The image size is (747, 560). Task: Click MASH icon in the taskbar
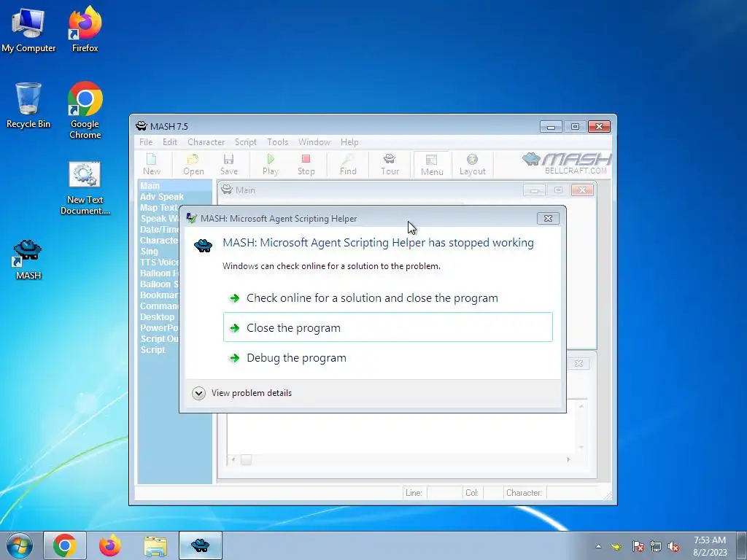click(x=200, y=545)
